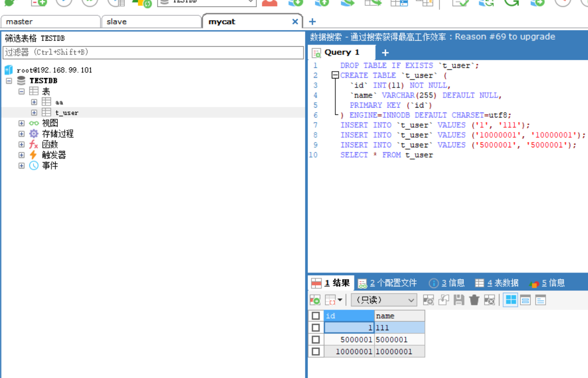Switch to the slave connection tab

[x=151, y=22]
